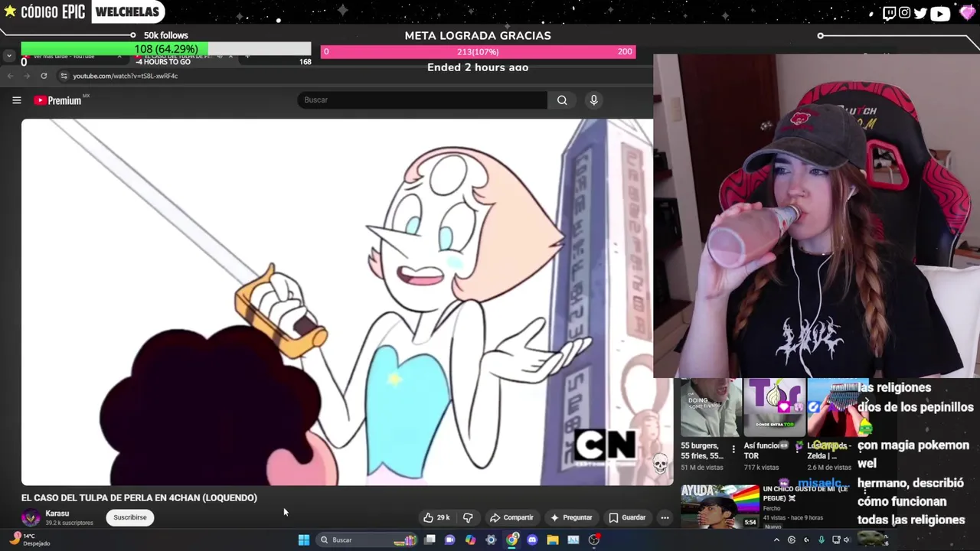Open the Karasu channel avatar

click(31, 517)
